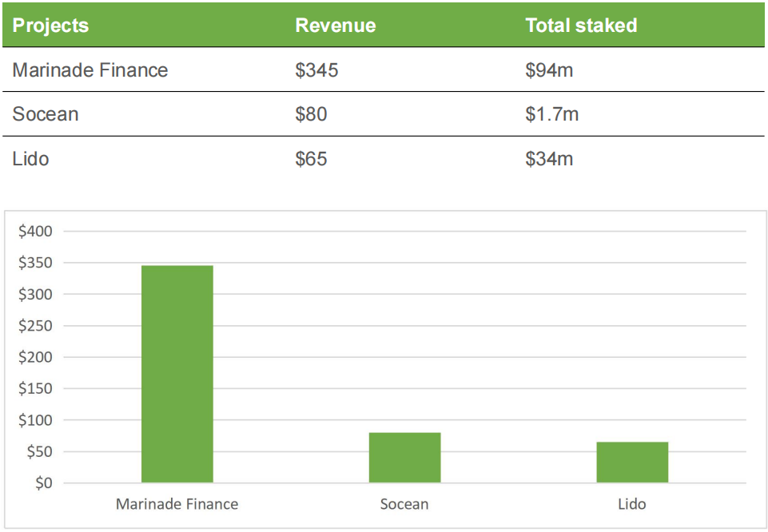768x532 pixels.
Task: Click the Projects column header
Action: tap(50, 26)
